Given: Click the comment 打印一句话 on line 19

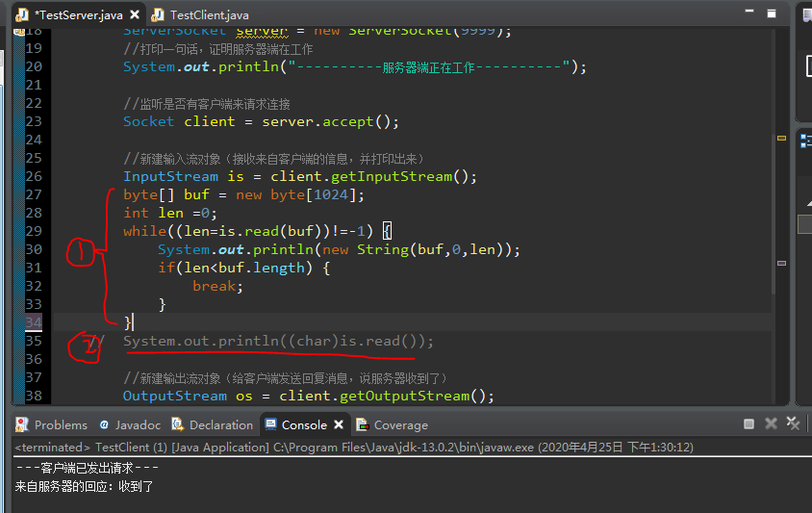Looking at the screenshot, I should click(x=218, y=49).
